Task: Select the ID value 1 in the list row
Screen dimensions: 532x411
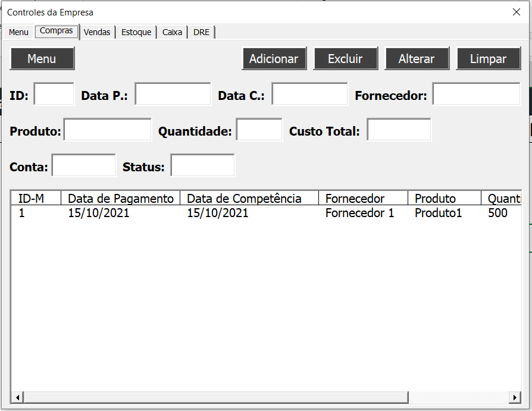Action: [21, 213]
